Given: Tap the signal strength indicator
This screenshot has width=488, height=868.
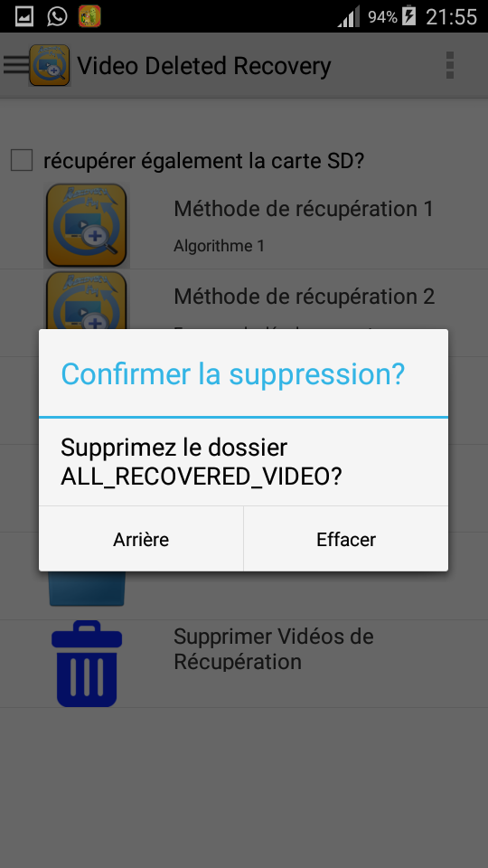Looking at the screenshot, I should [349, 16].
